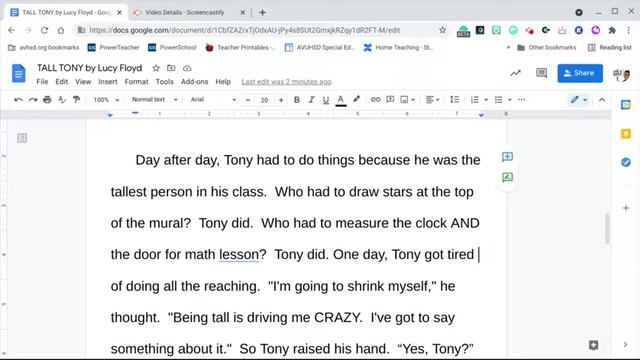Screen dimensions: 640x360
Task: Open the text color picker
Action: (341, 100)
